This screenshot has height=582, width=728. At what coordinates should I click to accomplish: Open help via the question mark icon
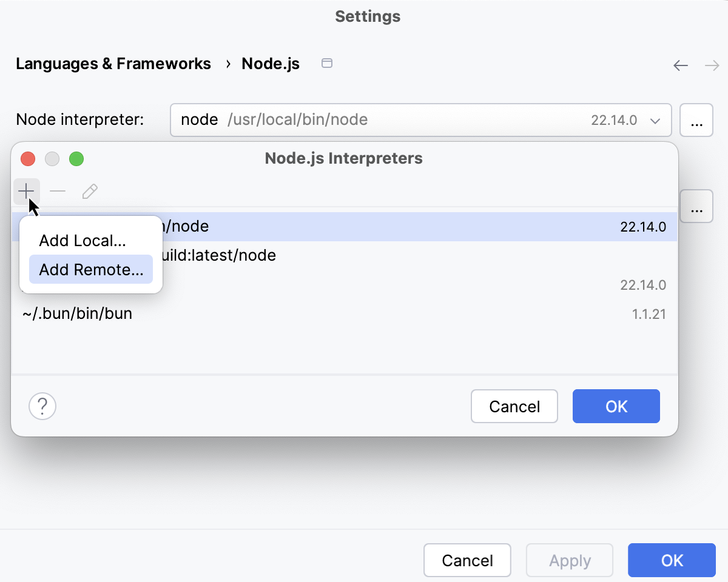point(42,406)
